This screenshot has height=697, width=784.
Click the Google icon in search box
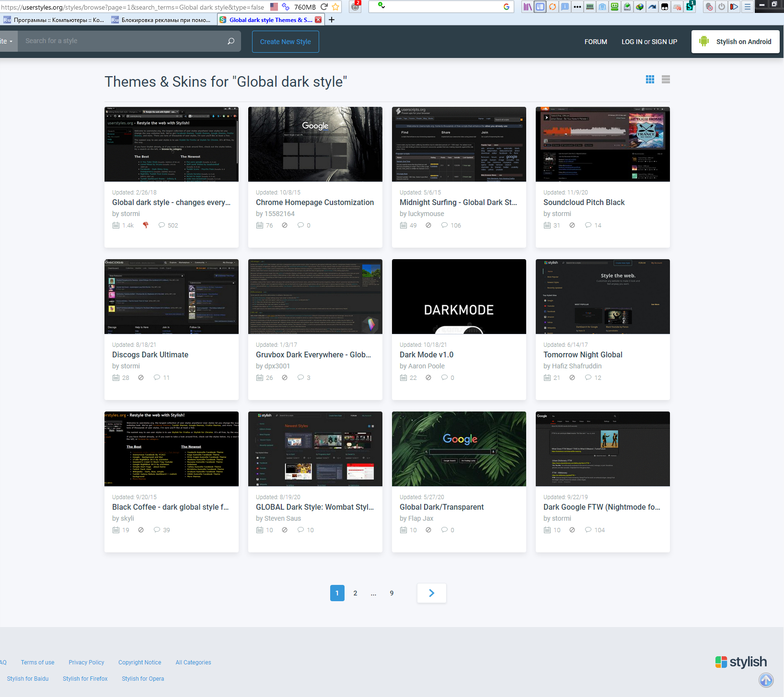[507, 7]
